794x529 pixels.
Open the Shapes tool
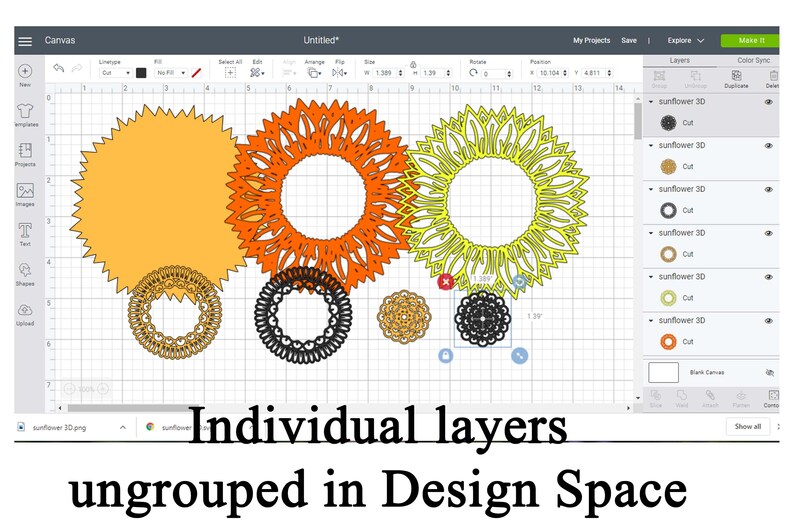pos(25,270)
